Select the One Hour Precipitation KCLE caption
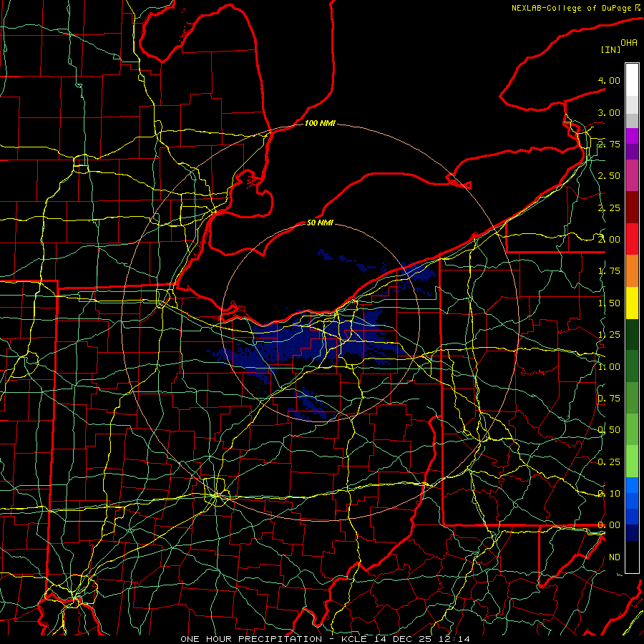The image size is (644, 644). 325,639
